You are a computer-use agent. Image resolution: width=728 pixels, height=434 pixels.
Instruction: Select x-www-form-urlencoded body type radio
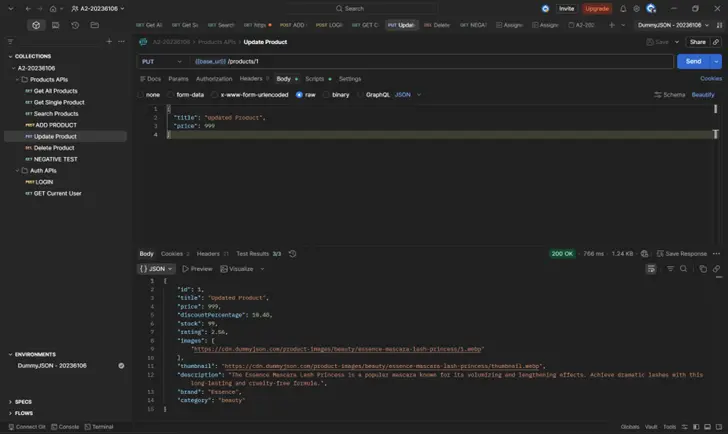(214, 95)
